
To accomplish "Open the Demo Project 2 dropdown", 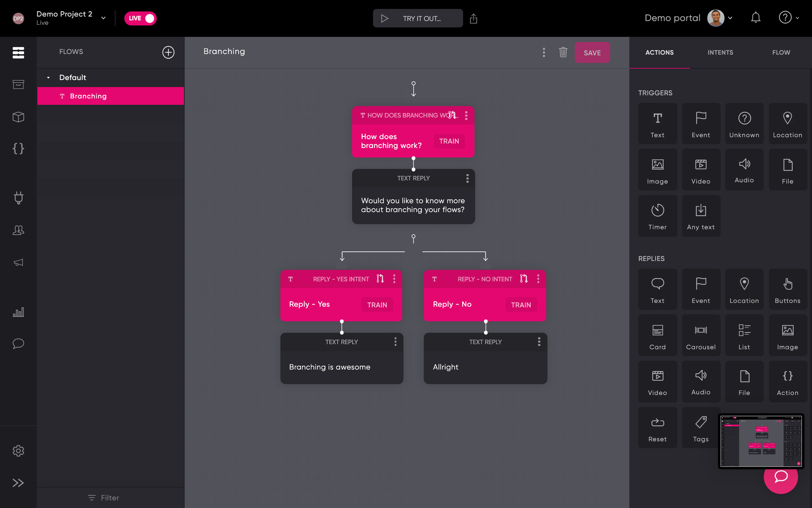I will pos(103,18).
